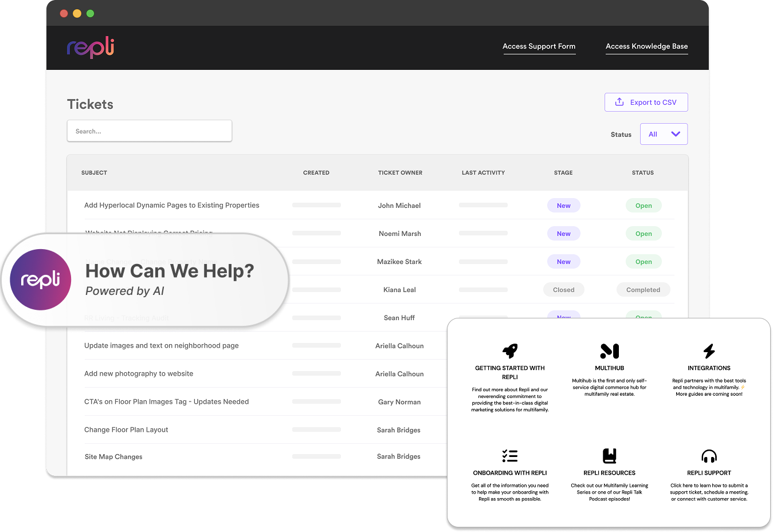773x532 pixels.
Task: Sort by the Last Activity column header
Action: coord(483,172)
